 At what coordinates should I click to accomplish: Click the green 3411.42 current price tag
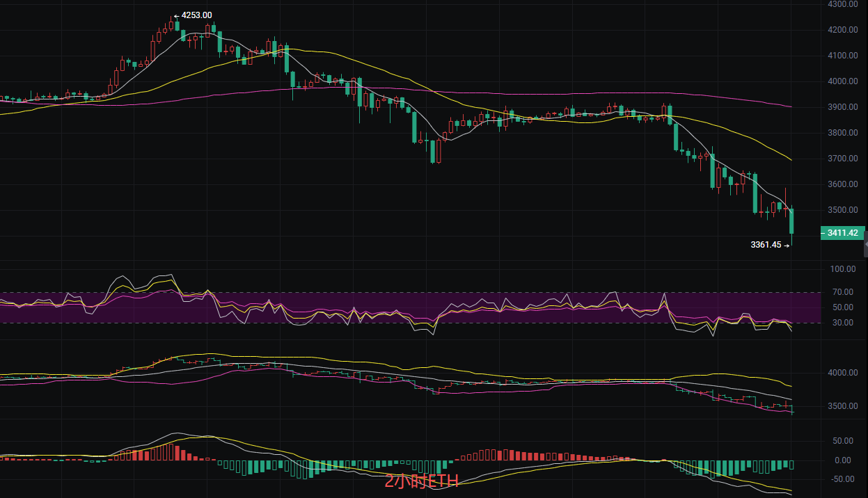click(x=843, y=234)
